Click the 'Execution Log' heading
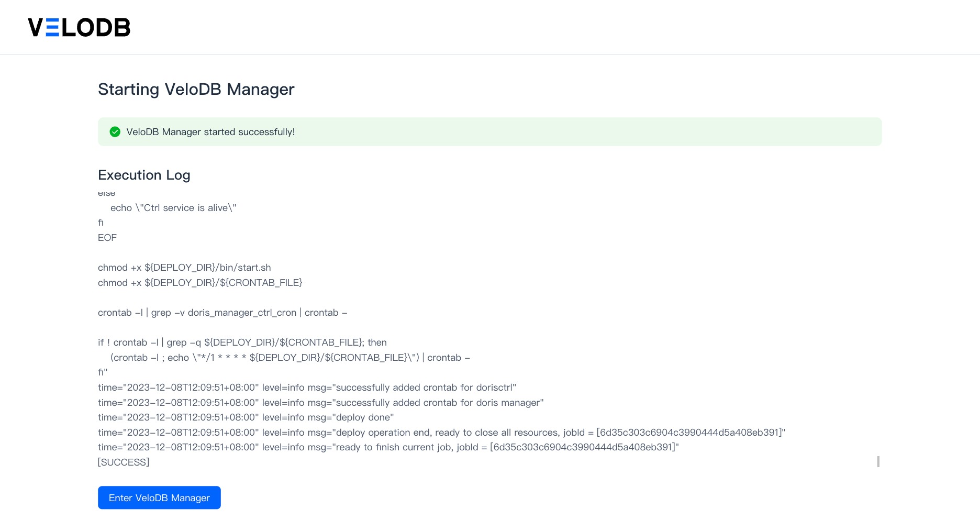 144,175
